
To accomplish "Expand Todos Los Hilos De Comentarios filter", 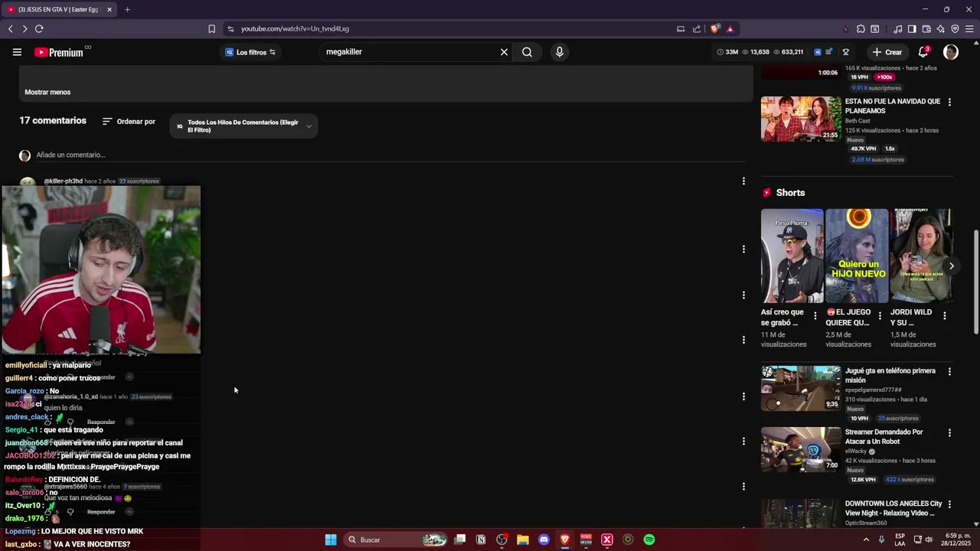I will 243,126.
